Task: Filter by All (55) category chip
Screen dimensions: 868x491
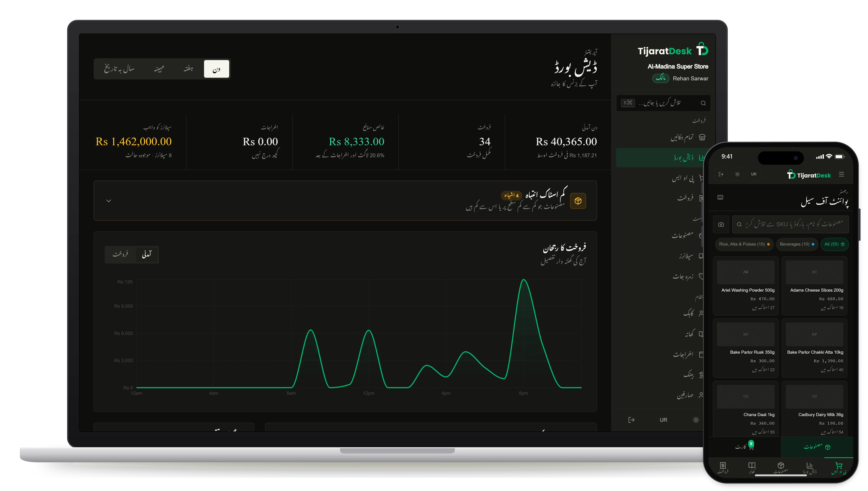Action: pos(834,244)
